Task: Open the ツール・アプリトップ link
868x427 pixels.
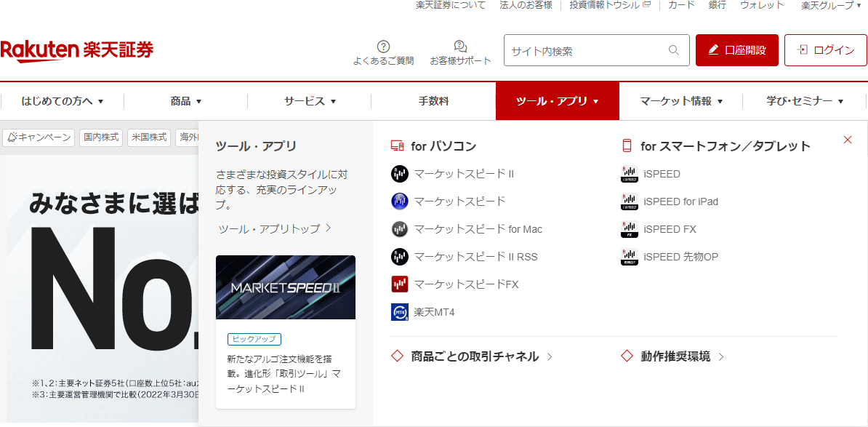Action: click(269, 228)
